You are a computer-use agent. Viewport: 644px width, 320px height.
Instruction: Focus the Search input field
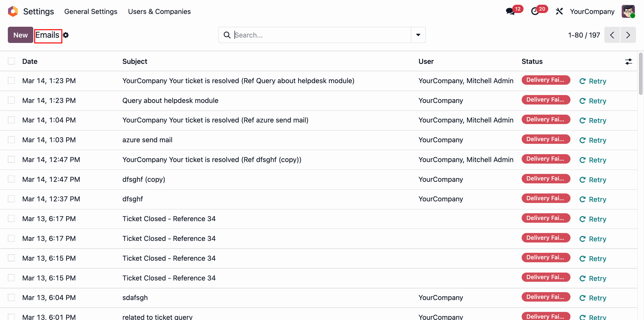click(x=322, y=35)
